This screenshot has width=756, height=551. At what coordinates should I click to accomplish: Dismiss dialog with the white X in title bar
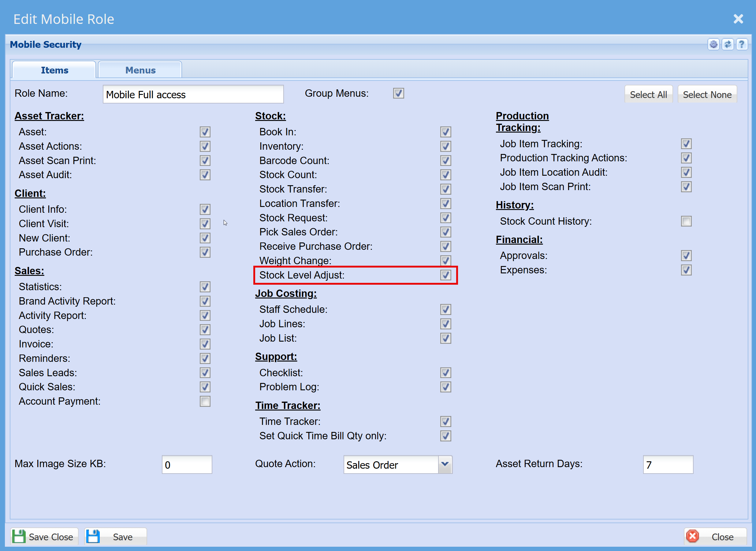coord(738,19)
